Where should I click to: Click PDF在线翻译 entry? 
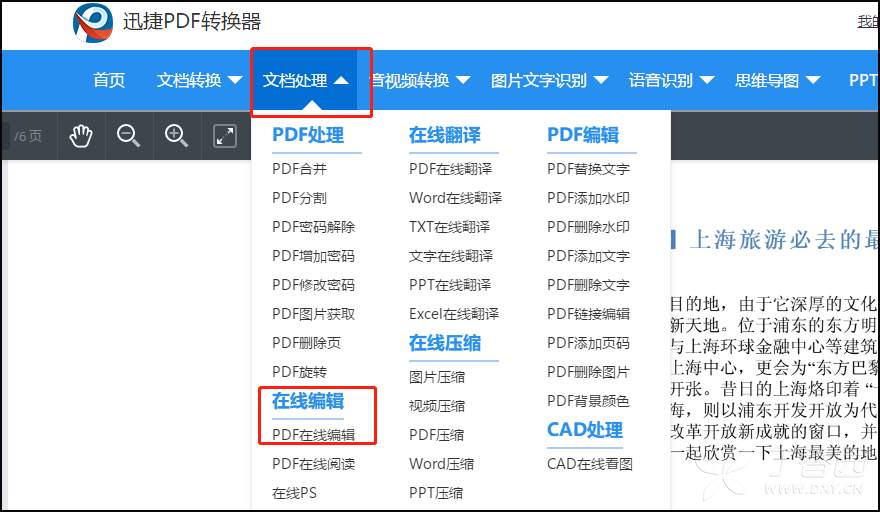[450, 169]
